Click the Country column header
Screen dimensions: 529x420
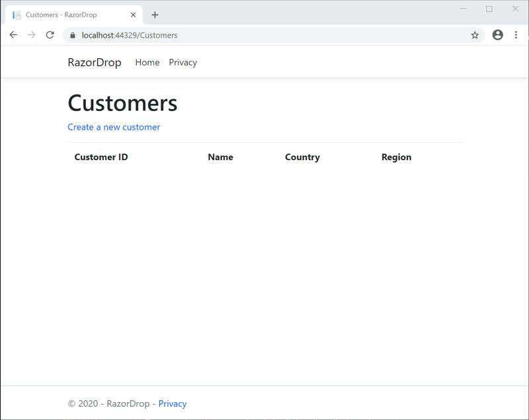coord(302,157)
